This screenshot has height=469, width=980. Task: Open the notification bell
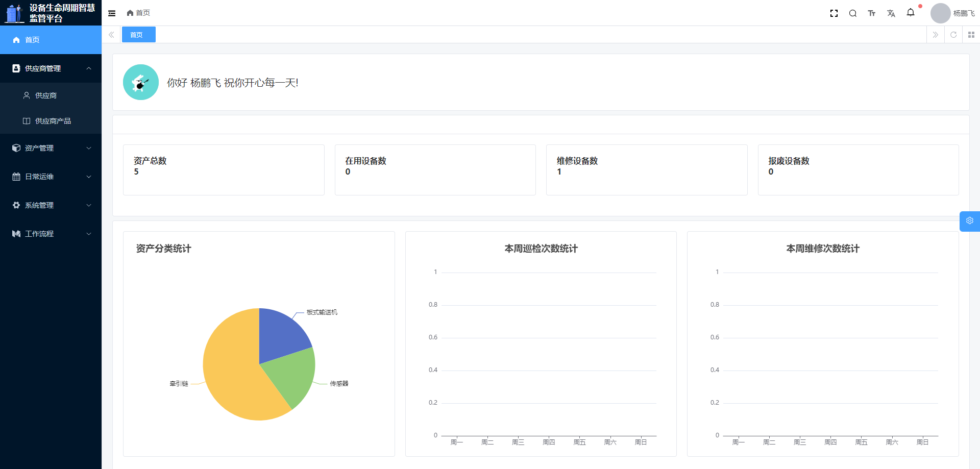click(x=911, y=13)
